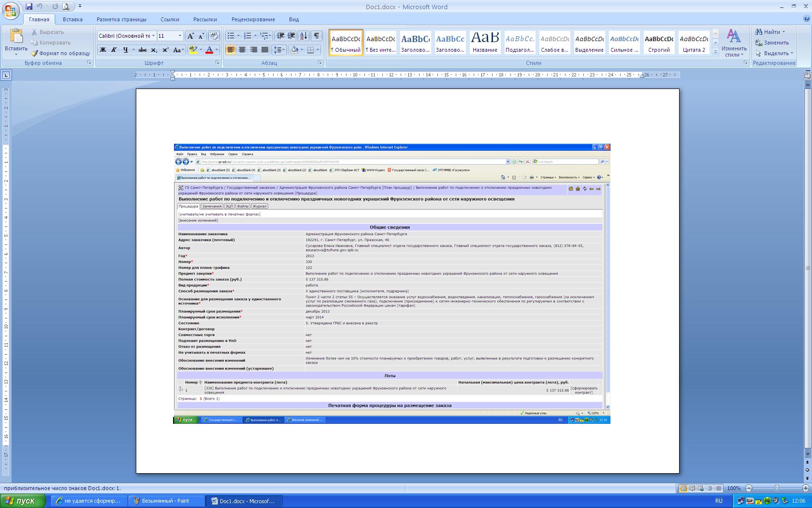
Task: Increase paragraph indent
Action: [291, 36]
